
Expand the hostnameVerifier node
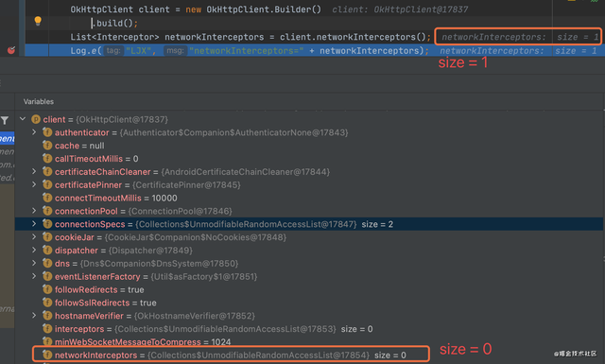(x=34, y=316)
